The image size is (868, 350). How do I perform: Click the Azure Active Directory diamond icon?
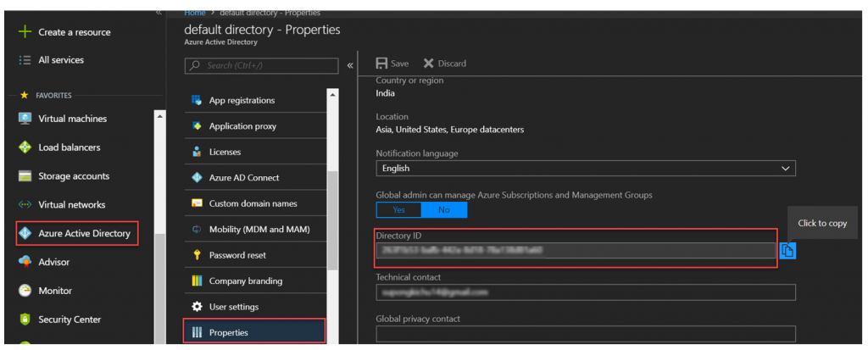click(x=25, y=233)
